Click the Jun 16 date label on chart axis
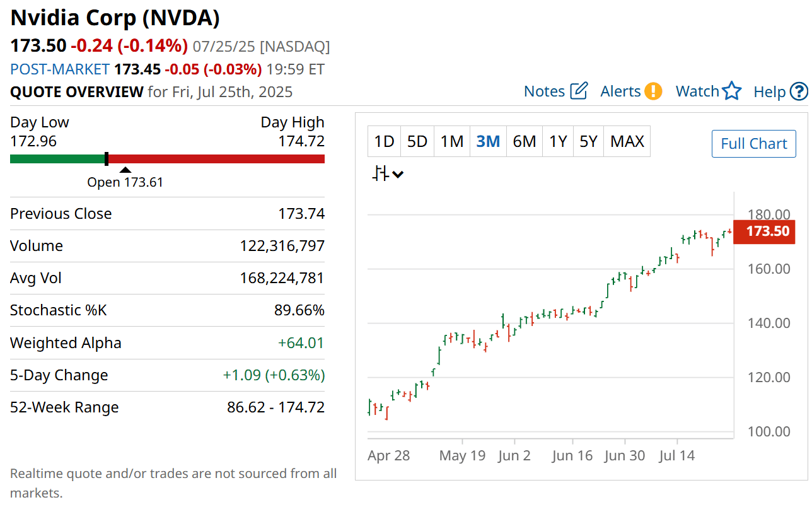 572,455
